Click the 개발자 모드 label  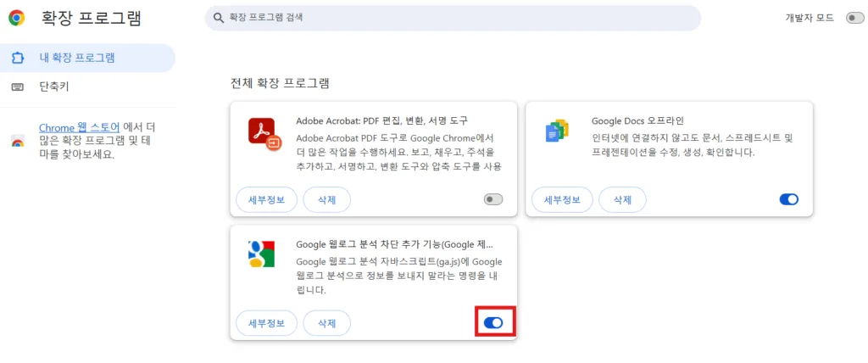coord(810,18)
